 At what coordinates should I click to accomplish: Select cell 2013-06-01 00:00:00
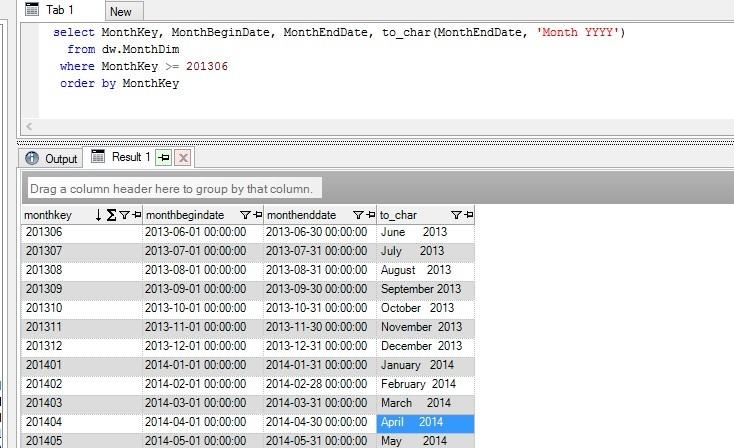click(x=203, y=232)
